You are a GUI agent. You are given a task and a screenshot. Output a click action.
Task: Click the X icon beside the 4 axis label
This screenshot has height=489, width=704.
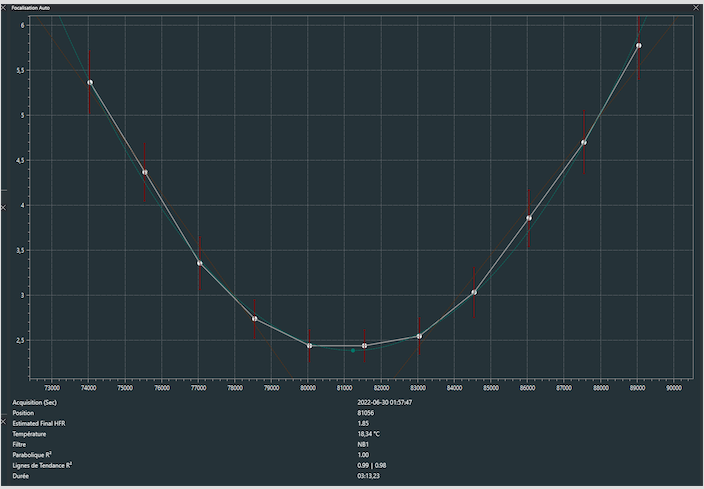[3, 207]
